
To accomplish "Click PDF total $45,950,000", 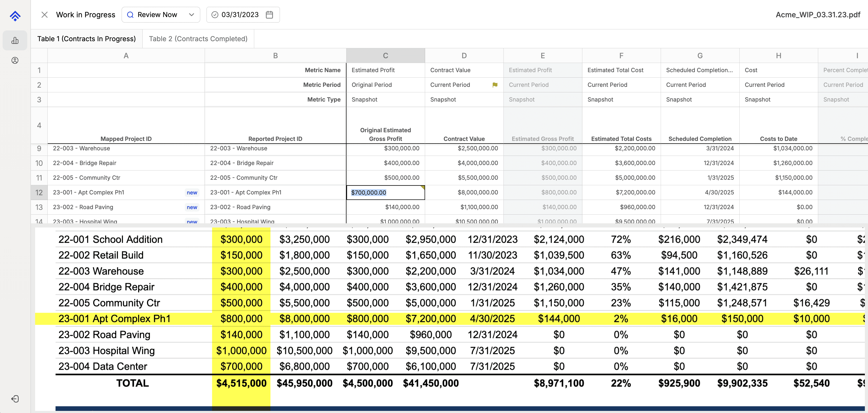I will click(304, 383).
